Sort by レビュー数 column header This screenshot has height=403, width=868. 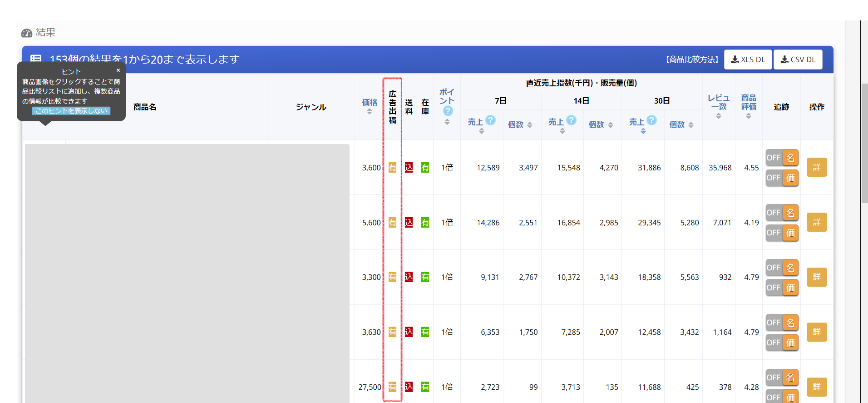click(718, 106)
